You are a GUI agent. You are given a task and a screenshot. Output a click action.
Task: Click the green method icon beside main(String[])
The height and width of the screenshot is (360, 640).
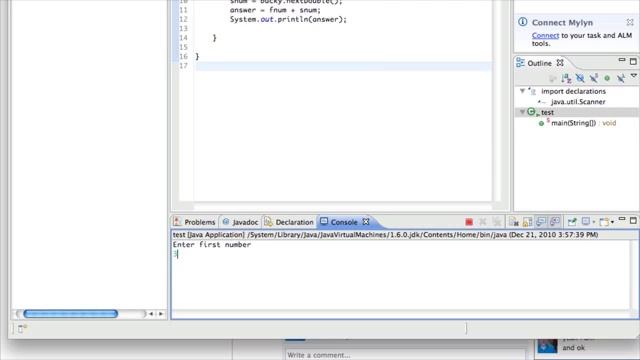tap(541, 123)
